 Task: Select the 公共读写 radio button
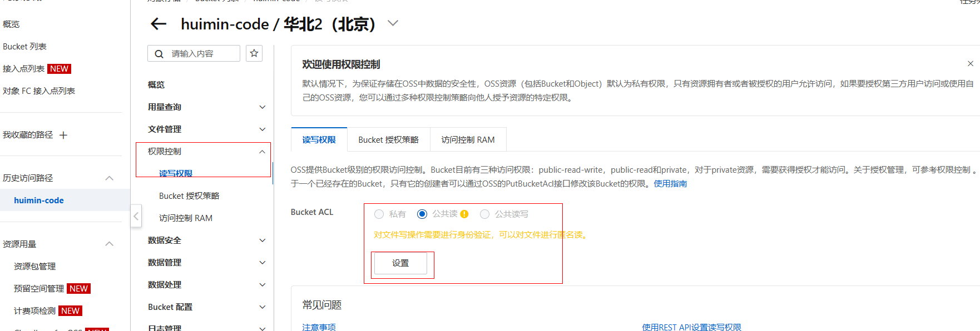click(485, 214)
